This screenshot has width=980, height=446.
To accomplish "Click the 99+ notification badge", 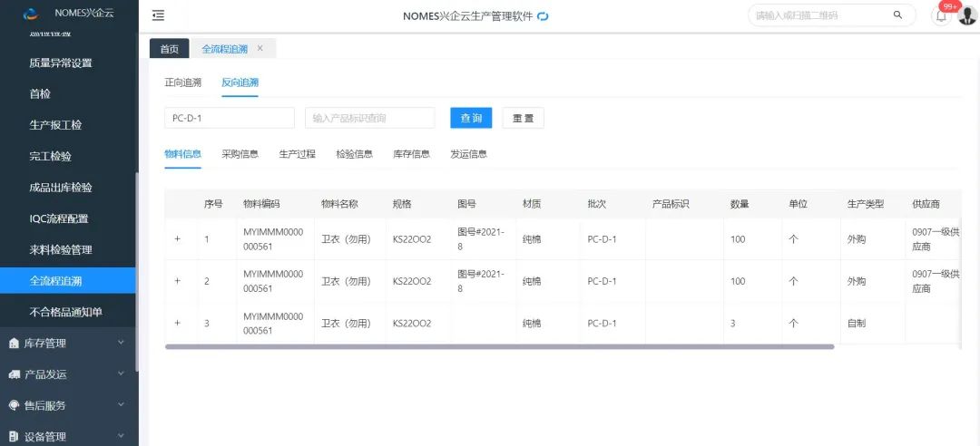I will pyautogui.click(x=949, y=6).
